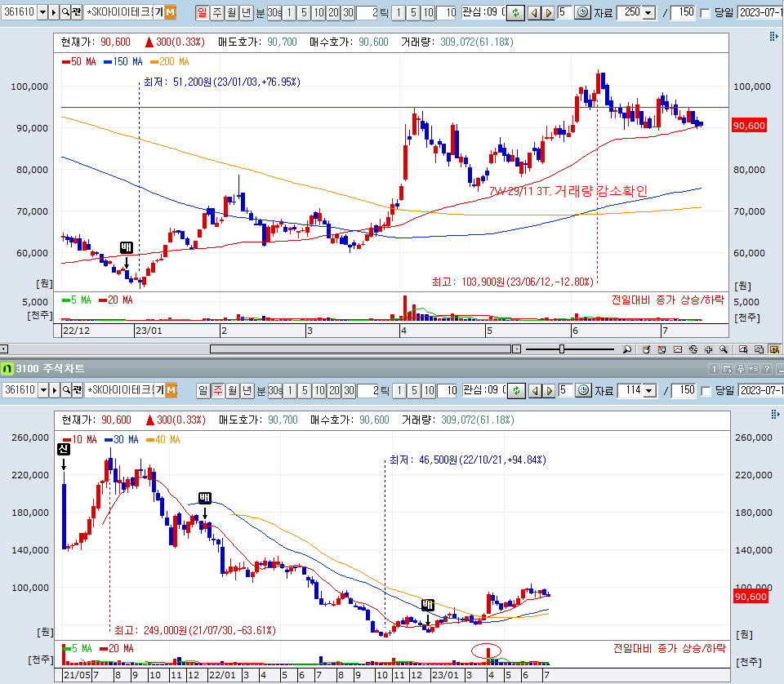Click the 150 count field in upper chart
This screenshot has width=784, height=684.
click(683, 12)
